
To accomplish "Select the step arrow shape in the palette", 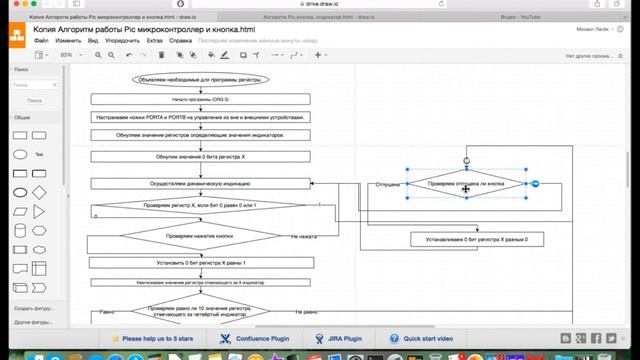I will [x=39, y=288].
